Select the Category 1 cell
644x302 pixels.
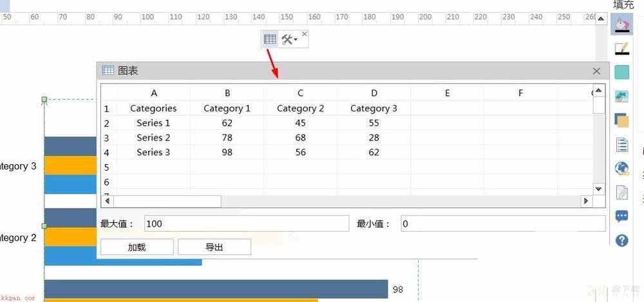(x=227, y=108)
